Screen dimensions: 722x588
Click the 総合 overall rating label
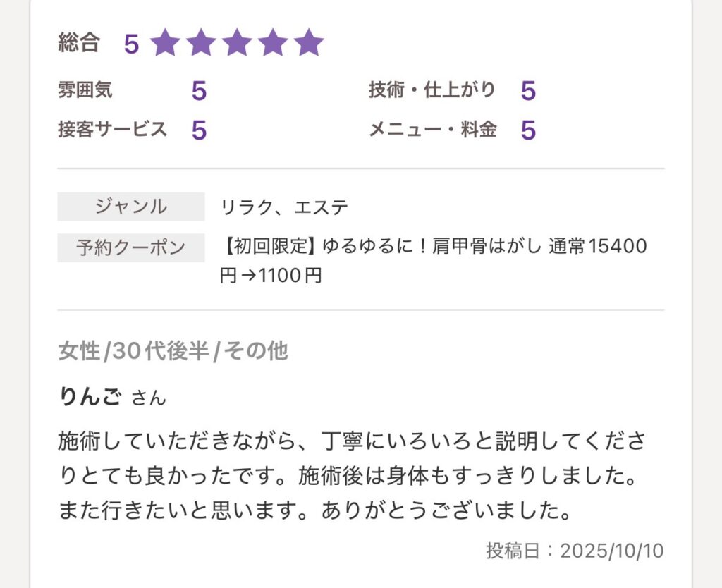(79, 43)
